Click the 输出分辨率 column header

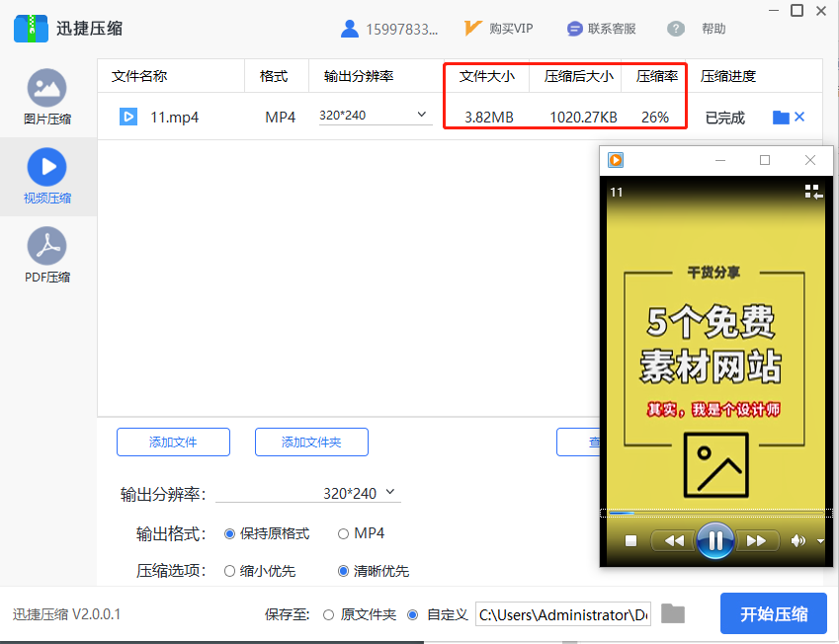[359, 76]
